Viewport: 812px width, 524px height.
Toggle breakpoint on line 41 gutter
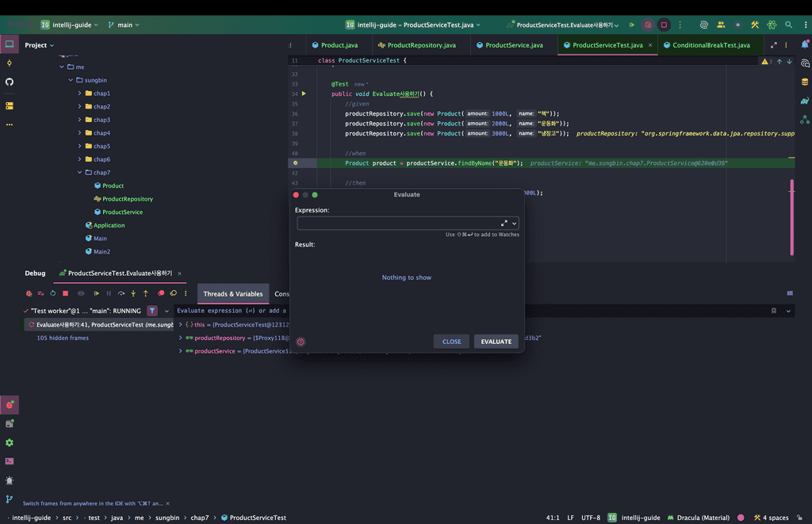[295, 163]
